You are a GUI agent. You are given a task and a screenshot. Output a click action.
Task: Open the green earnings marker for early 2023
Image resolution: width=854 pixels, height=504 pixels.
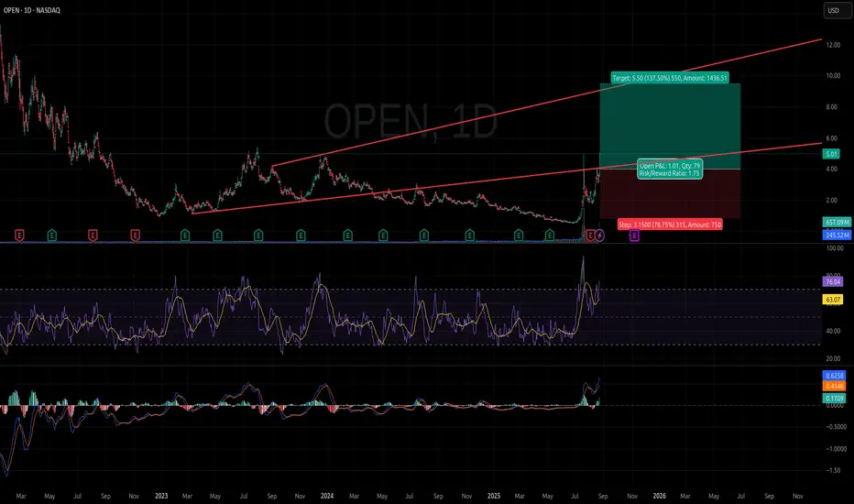(185, 236)
